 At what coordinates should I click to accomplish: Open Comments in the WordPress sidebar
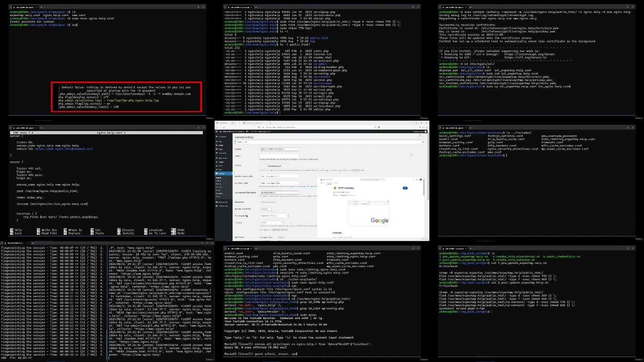[x=222, y=153]
